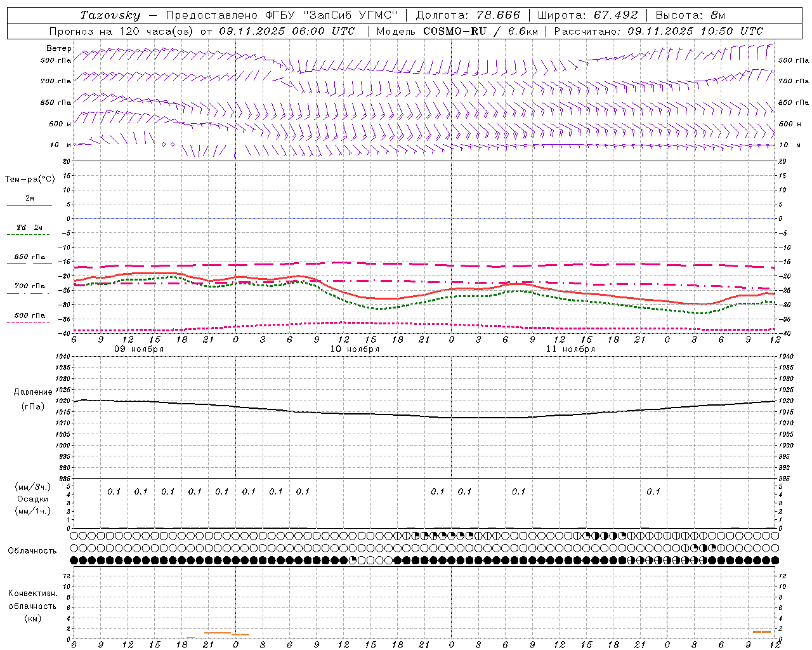This screenshot has width=812, height=650.
Task: Click the Рассчитано: 09.11.2025 10:50 UTC text
Action: click(658, 31)
